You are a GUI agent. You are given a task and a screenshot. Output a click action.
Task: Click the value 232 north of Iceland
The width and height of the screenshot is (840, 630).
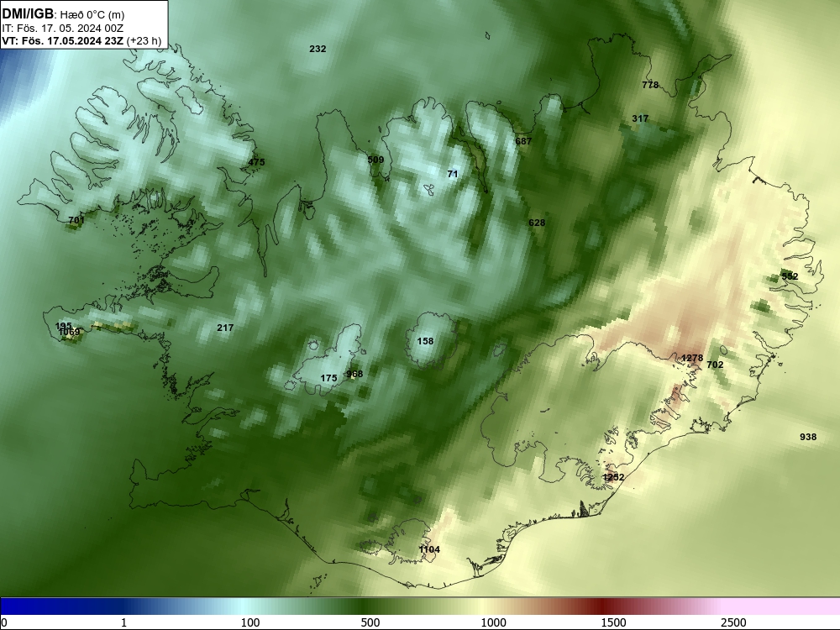pos(318,49)
